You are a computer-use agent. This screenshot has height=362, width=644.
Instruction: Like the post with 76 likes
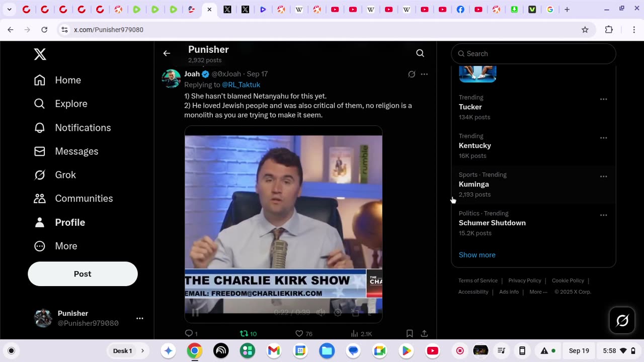(x=303, y=333)
